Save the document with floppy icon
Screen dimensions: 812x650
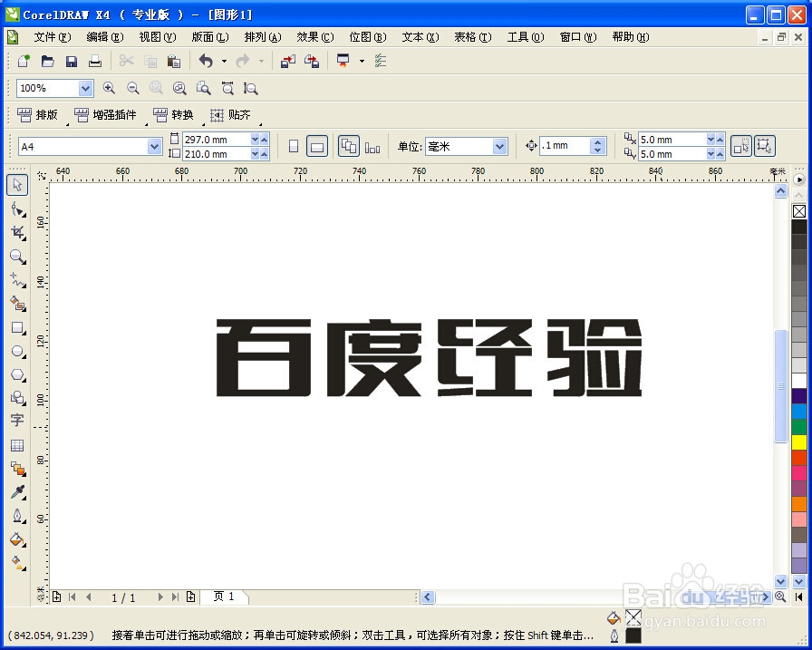tap(72, 61)
